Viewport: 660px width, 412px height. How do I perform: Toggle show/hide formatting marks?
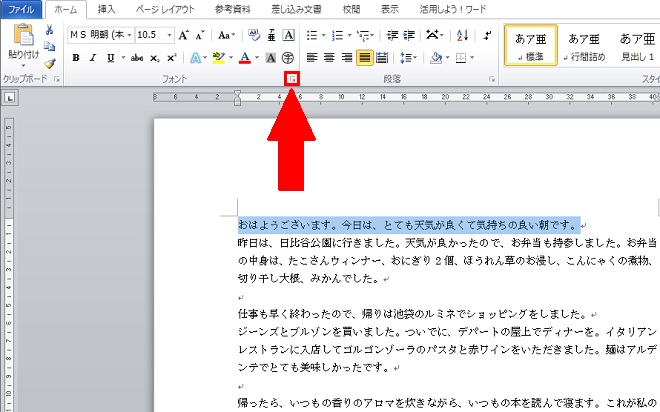pyautogui.click(x=487, y=35)
